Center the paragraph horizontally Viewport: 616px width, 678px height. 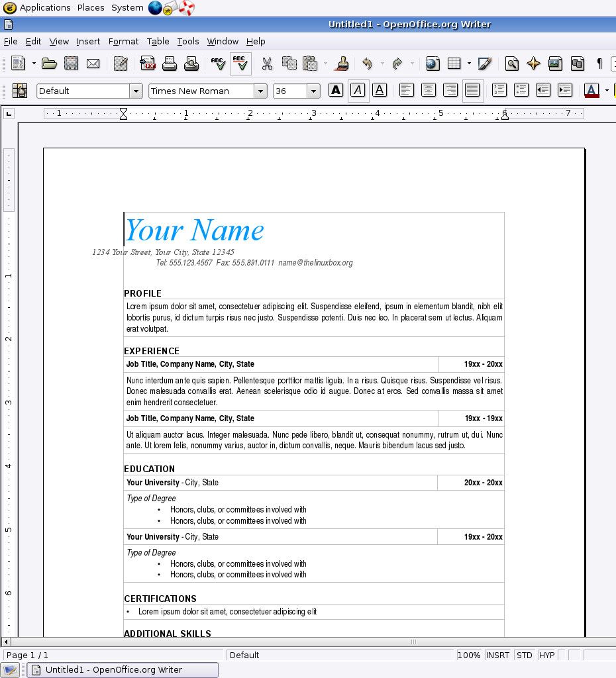point(429,90)
